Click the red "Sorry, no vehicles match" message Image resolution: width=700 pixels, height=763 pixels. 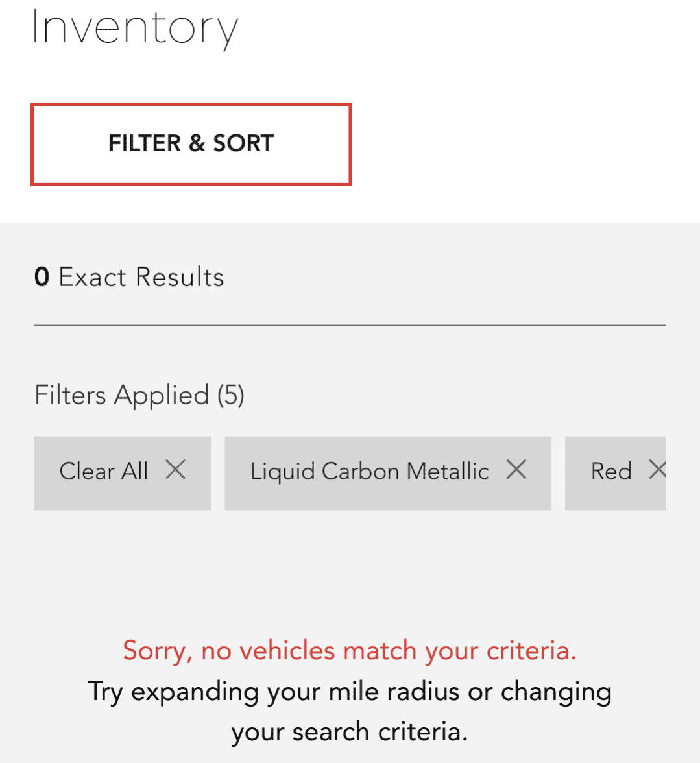pyautogui.click(x=350, y=650)
